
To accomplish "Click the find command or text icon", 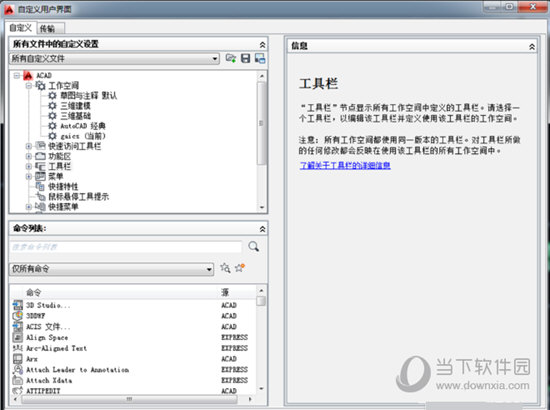I will 225,268.
